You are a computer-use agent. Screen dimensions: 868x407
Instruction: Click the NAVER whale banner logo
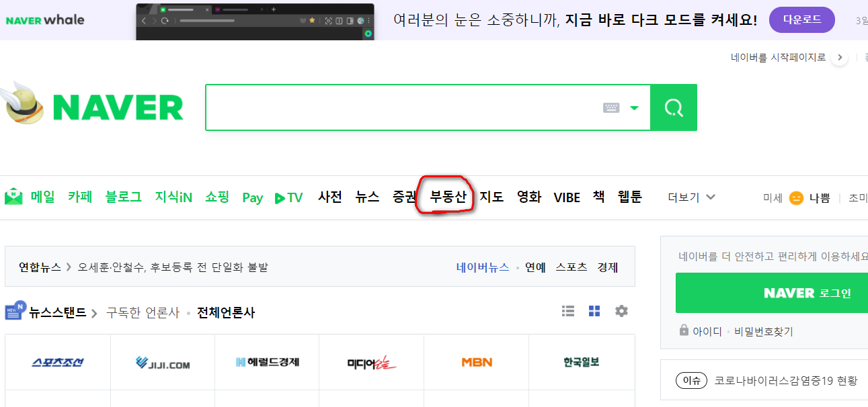coord(45,19)
